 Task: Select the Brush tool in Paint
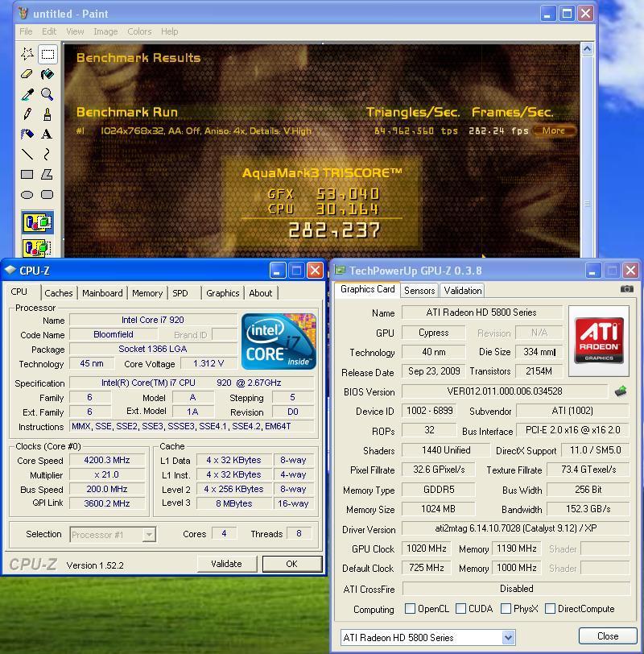click(x=47, y=114)
